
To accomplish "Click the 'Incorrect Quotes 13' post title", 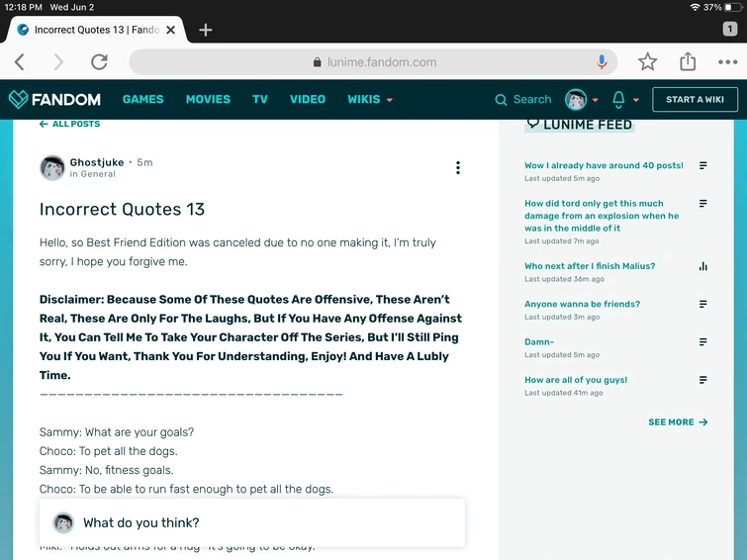I will coord(122,209).
